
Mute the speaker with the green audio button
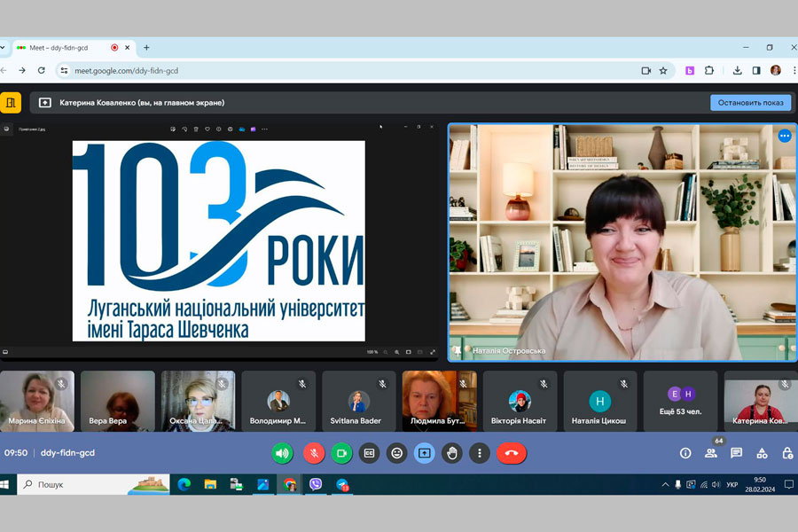tap(282, 453)
